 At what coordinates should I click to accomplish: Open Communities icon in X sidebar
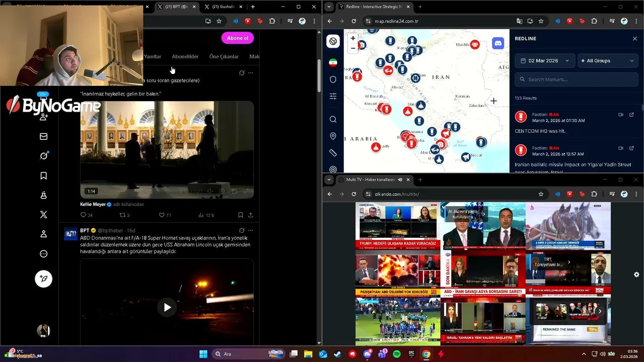(x=44, y=195)
